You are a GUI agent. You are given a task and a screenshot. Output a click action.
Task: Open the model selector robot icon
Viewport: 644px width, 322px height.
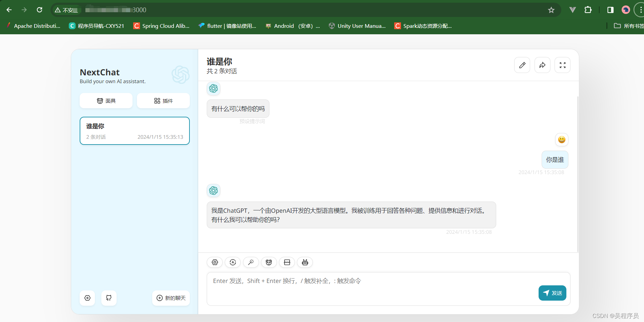pos(305,262)
